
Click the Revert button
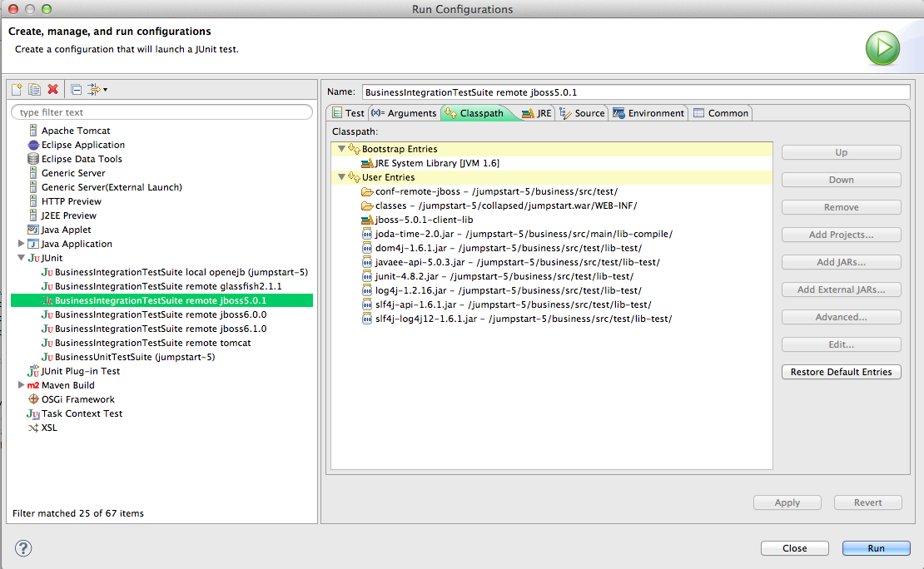coord(868,502)
